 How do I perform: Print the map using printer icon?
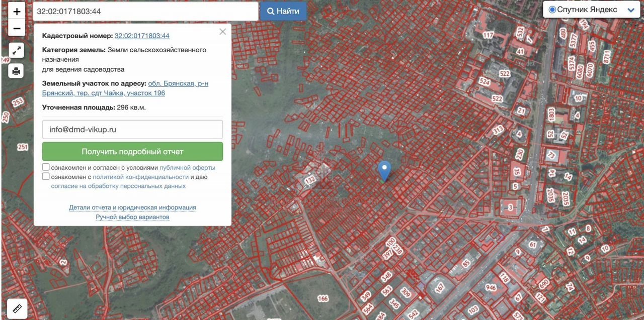click(x=17, y=71)
